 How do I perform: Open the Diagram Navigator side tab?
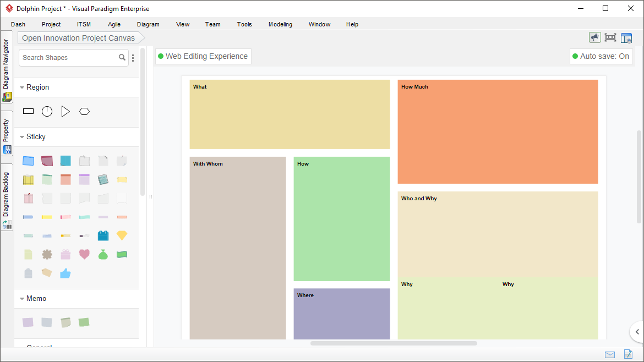click(x=7, y=67)
